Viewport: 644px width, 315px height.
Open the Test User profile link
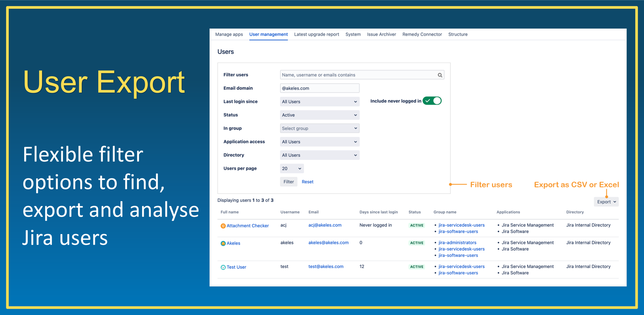pyautogui.click(x=236, y=267)
